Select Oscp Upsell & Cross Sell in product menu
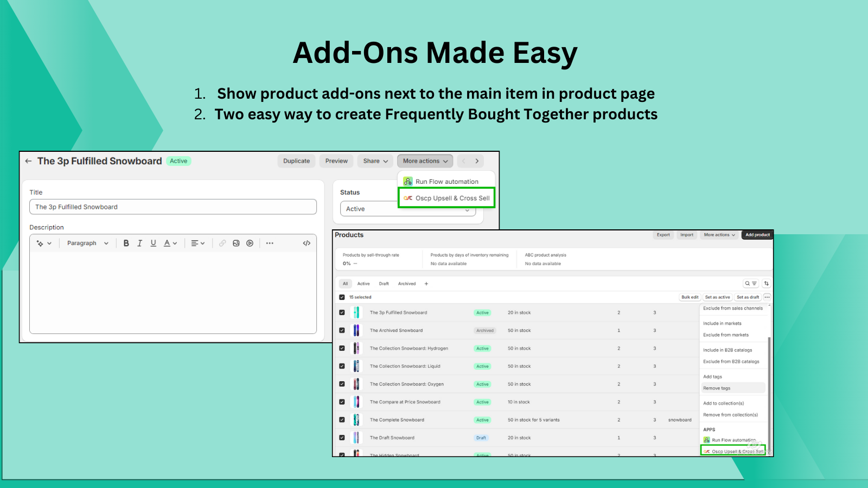This screenshot has width=868, height=488. tap(446, 198)
